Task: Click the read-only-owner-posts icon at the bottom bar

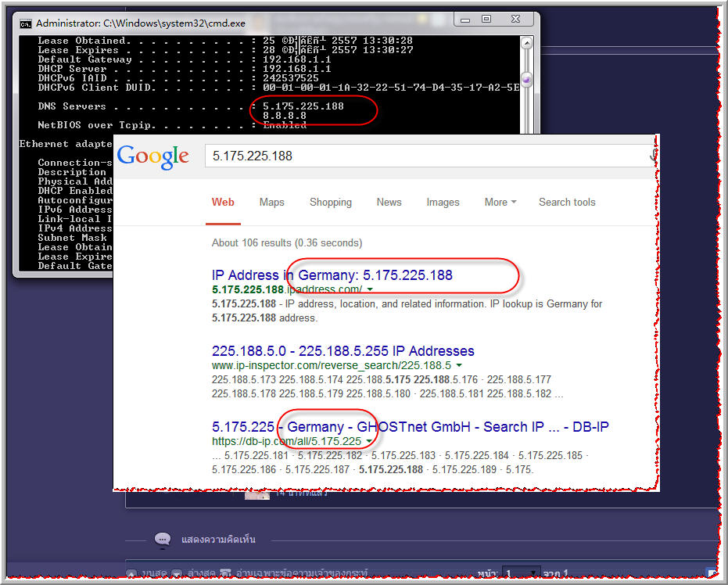Action: point(225,574)
